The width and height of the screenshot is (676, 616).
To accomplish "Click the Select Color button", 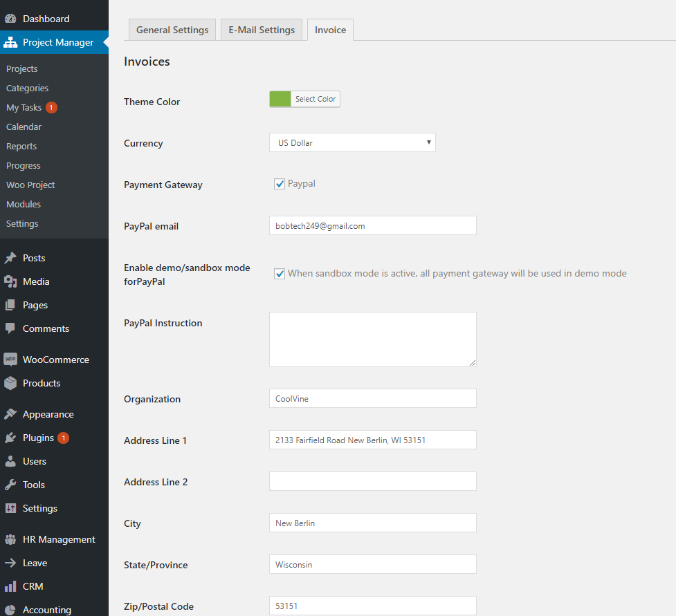I will click(316, 99).
